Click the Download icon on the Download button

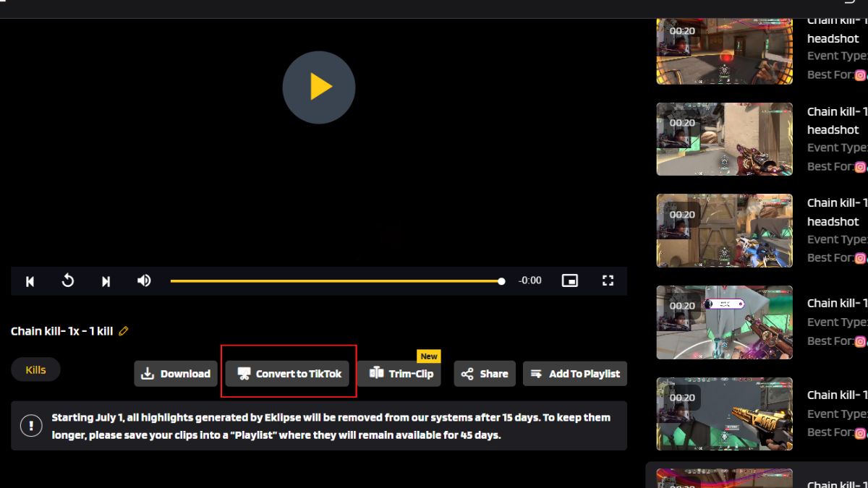click(147, 374)
